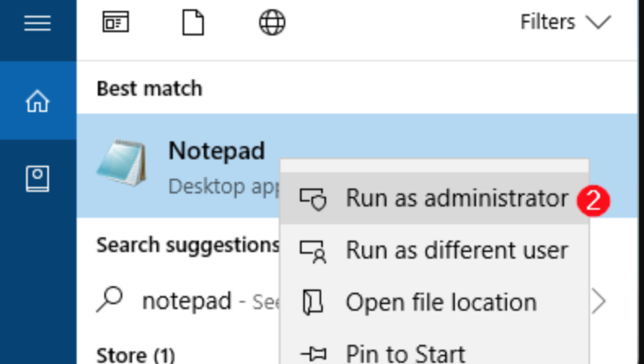Filter results by Documents icon

[x=193, y=23]
